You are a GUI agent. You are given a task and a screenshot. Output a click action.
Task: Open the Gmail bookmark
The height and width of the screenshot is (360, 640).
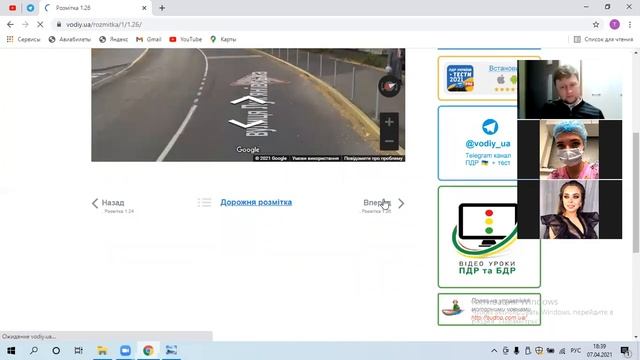(x=149, y=39)
